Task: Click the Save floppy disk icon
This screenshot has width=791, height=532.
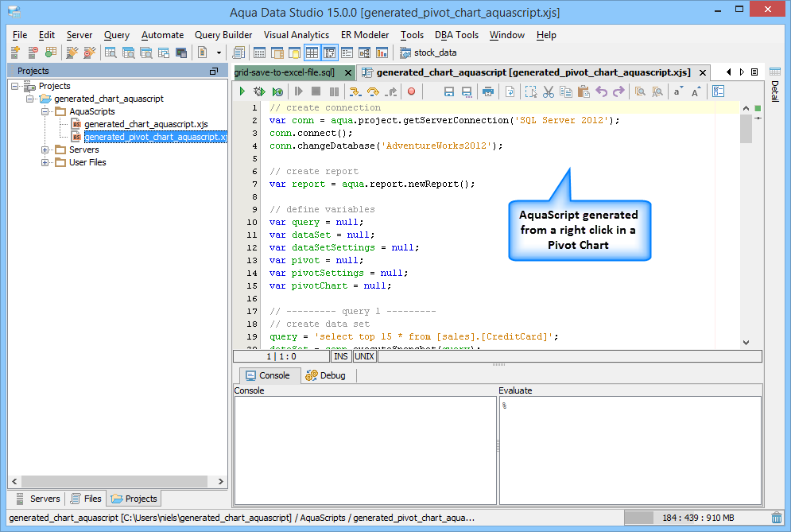Action: (x=448, y=91)
